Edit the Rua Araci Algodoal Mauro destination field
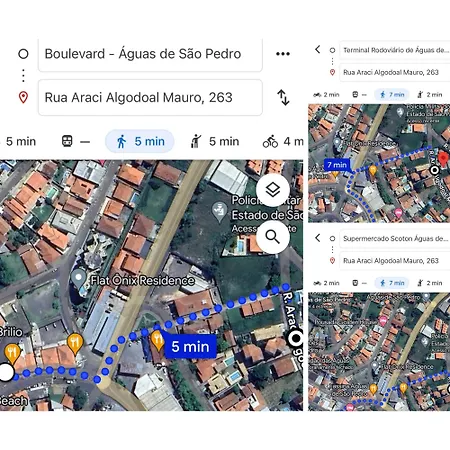This screenshot has height=450, width=450. pos(150,97)
